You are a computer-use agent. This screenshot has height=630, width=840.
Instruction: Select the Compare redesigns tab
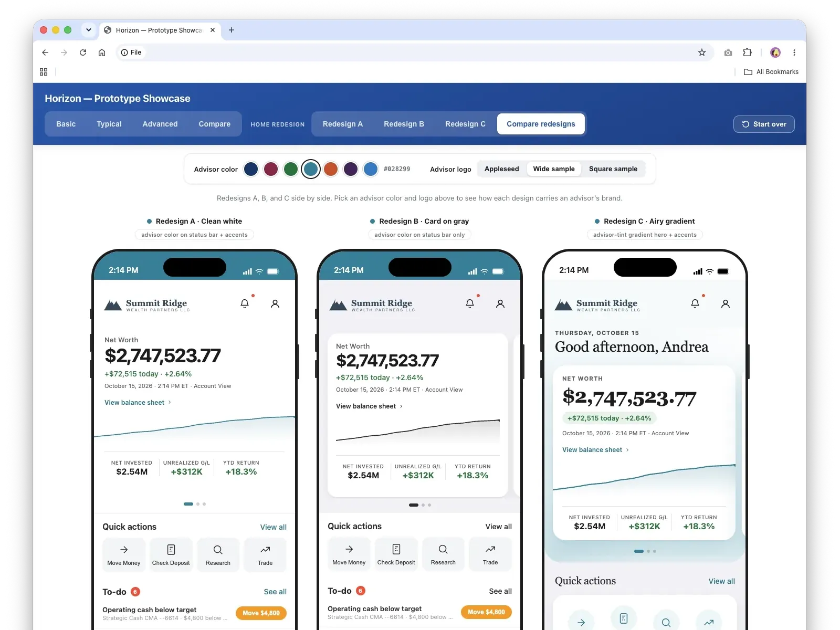click(541, 124)
